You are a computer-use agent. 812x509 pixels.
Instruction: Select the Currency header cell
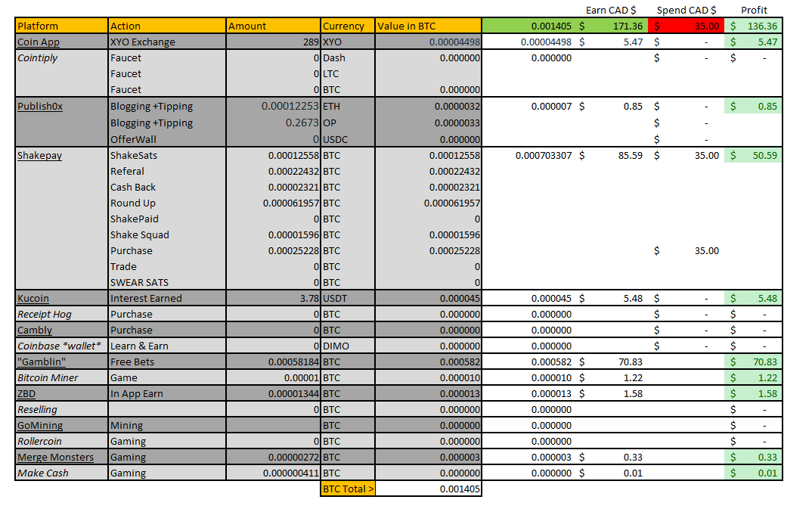(x=348, y=26)
